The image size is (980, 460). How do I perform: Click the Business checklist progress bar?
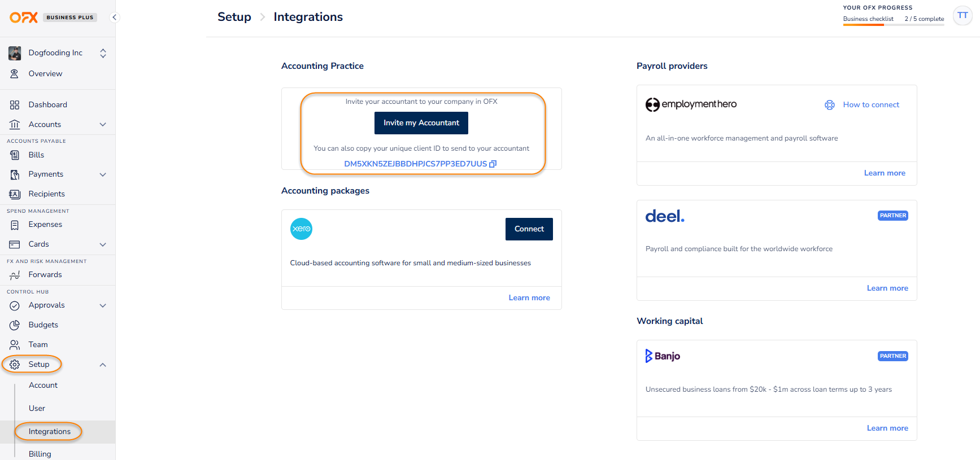tap(894, 25)
